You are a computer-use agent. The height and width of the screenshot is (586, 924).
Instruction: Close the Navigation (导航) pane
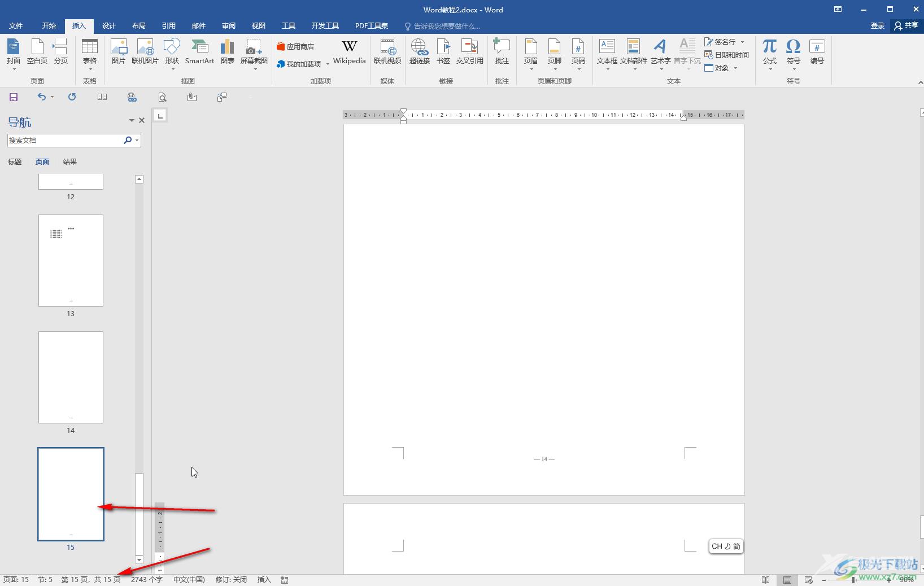click(142, 120)
